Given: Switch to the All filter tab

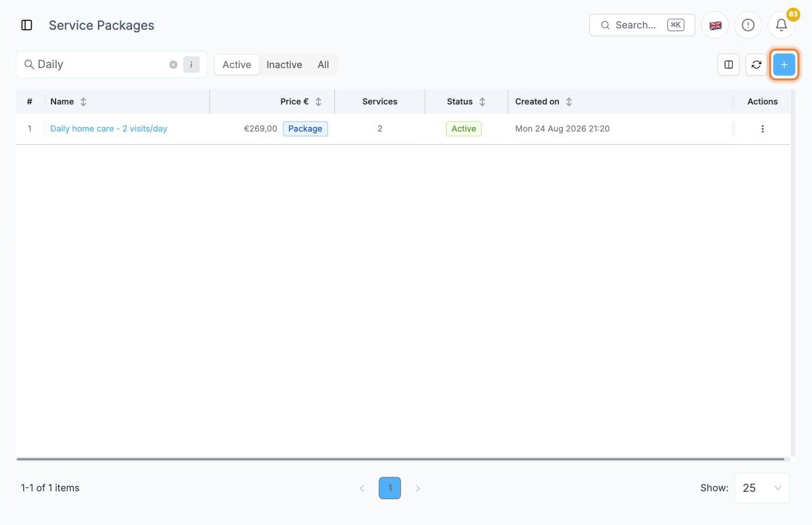Looking at the screenshot, I should coord(323,65).
